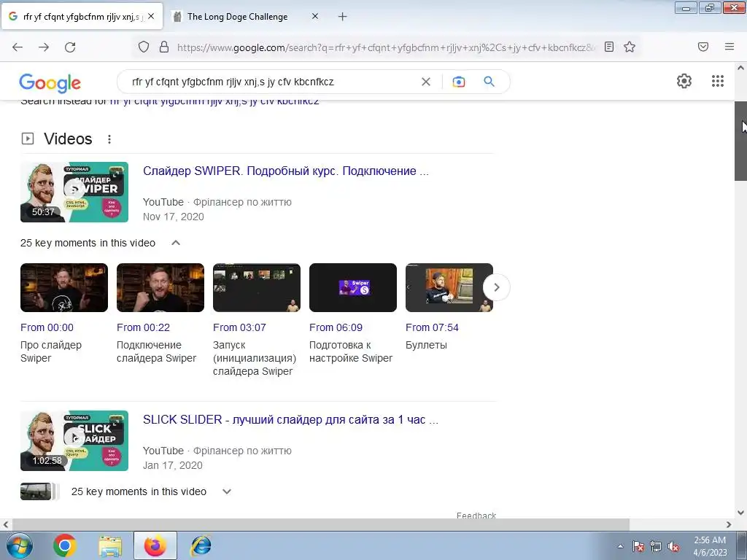Open the Запуск (инициализация) moment thumbnail
Viewport: 747px width, 560px height.
[x=257, y=287]
